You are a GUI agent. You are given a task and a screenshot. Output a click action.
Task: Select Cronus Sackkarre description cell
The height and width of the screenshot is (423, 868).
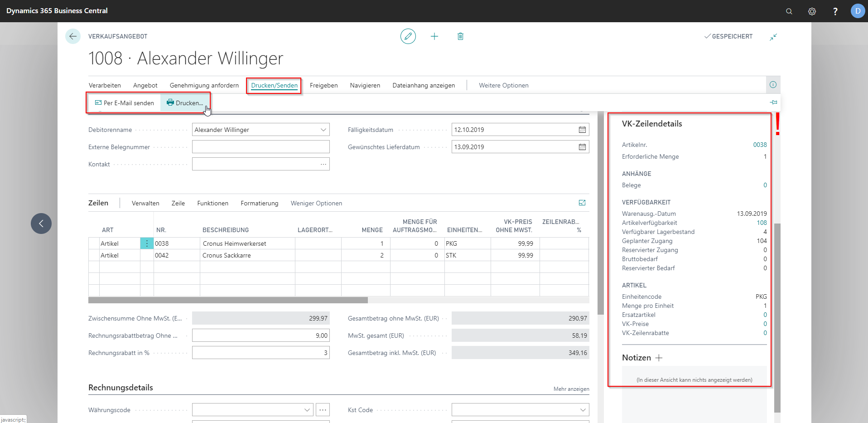[x=248, y=255]
